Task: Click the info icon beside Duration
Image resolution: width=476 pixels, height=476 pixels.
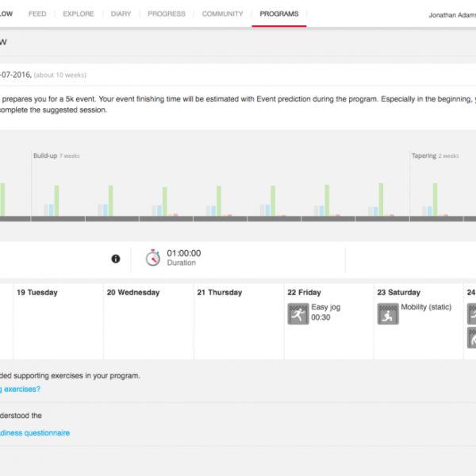Action: pos(116,259)
